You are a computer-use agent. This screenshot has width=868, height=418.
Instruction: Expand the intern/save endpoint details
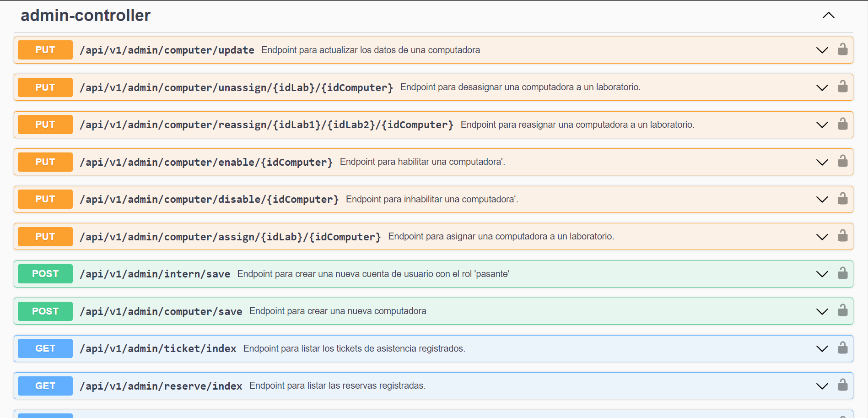(822, 274)
